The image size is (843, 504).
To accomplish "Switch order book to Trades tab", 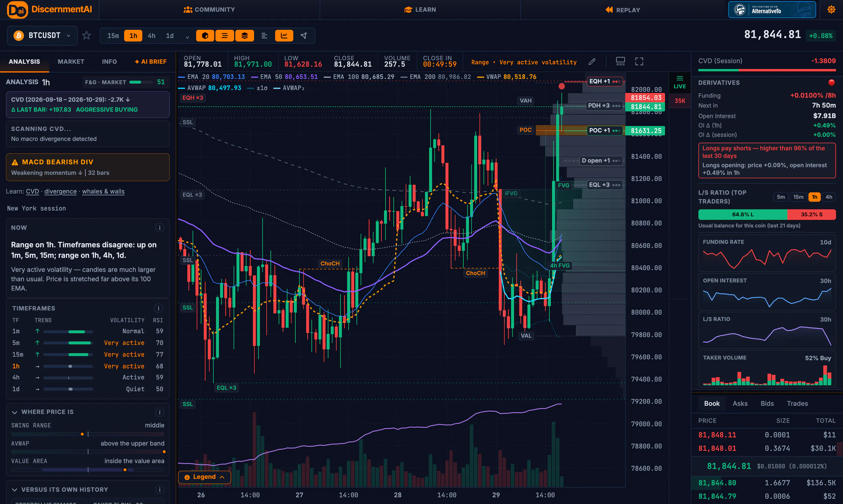I will click(x=797, y=404).
